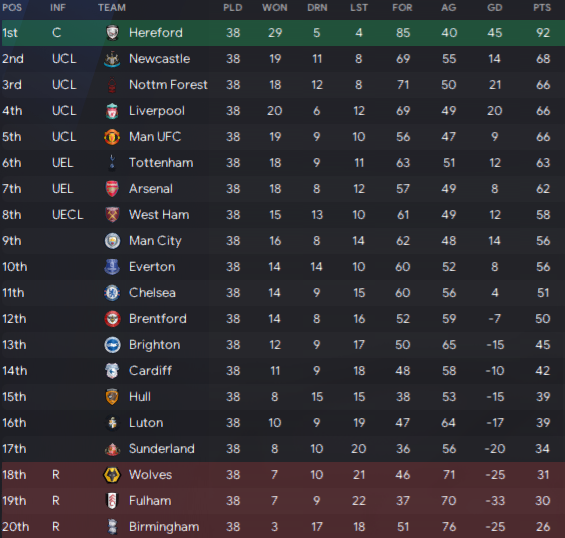The width and height of the screenshot is (565, 538).
Task: Open the Nottm Forest team link
Action: point(168,85)
